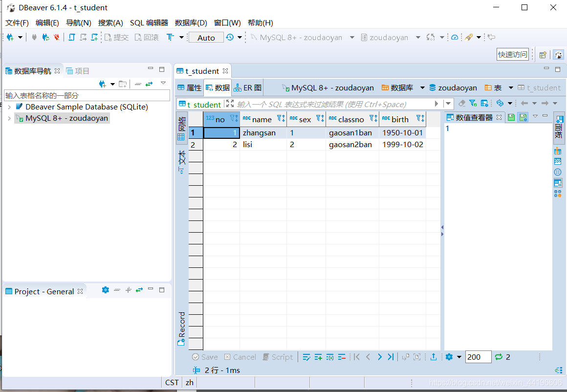
Task: Click the Save button in results toolbar
Action: point(205,357)
